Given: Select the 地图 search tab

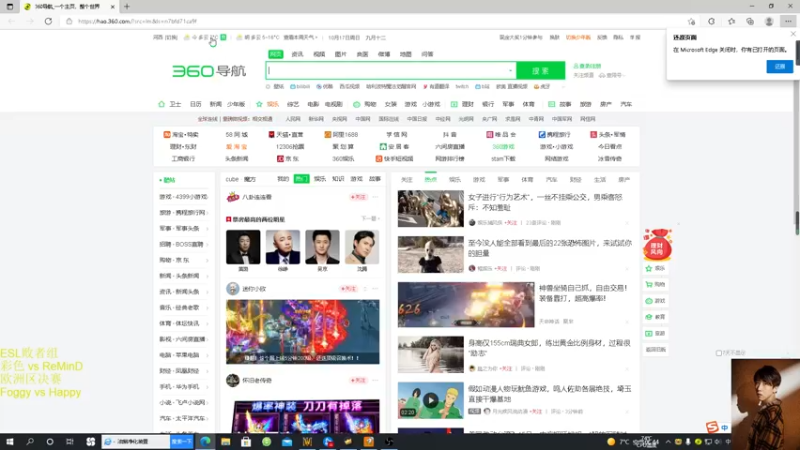Looking at the screenshot, I should (406, 54).
